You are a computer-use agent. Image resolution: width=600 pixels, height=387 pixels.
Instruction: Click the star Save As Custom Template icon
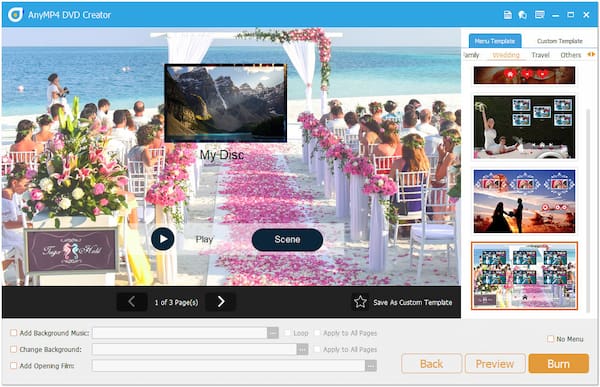pyautogui.click(x=360, y=302)
